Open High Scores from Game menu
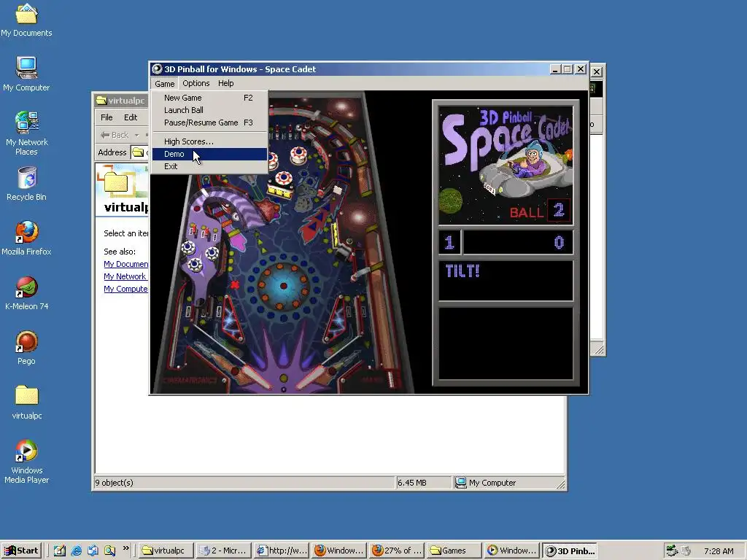This screenshot has height=560, width=747. click(209, 141)
